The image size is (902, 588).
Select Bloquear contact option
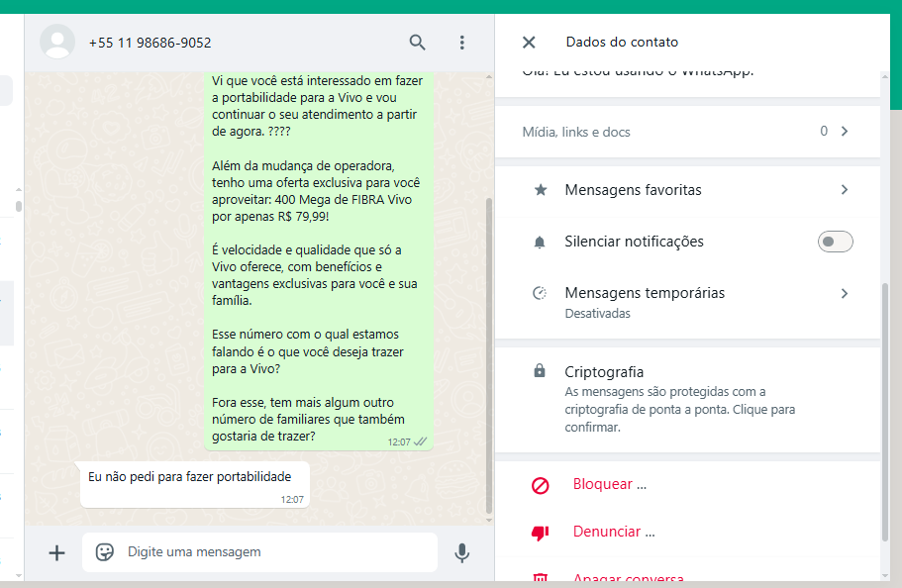pos(610,484)
